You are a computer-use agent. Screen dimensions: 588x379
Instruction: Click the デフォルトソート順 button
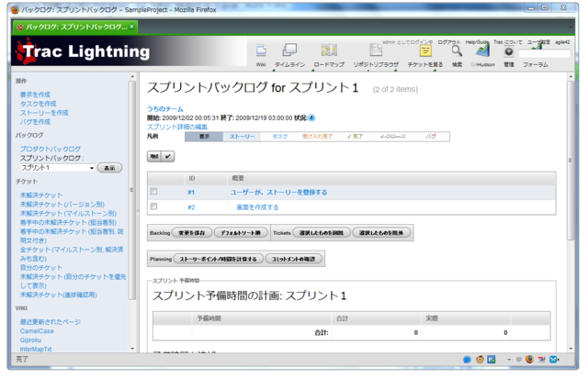tap(241, 233)
